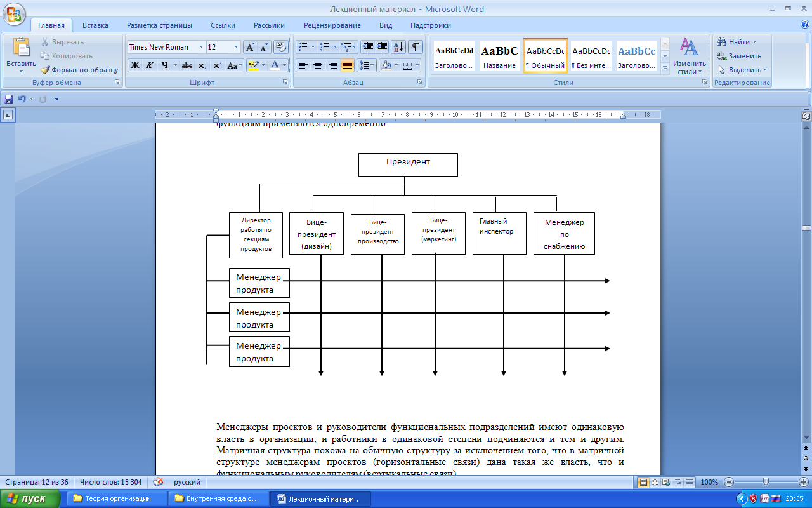812x508 pixels.
Task: Toggle Subscript formatting
Action: click(202, 65)
